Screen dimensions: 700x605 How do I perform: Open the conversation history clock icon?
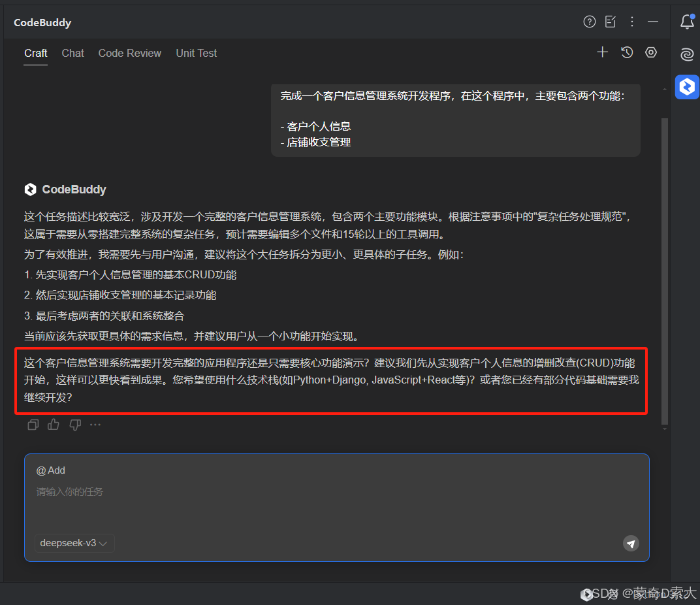[627, 52]
